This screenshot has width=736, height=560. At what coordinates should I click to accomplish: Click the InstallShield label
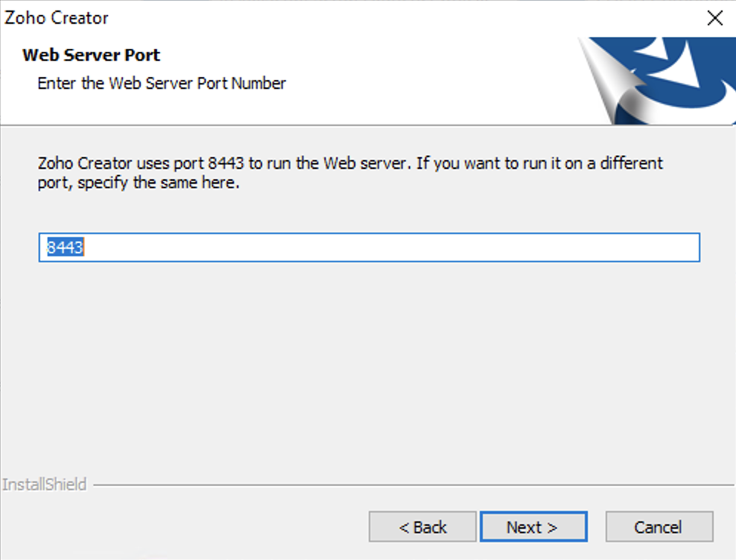[44, 484]
